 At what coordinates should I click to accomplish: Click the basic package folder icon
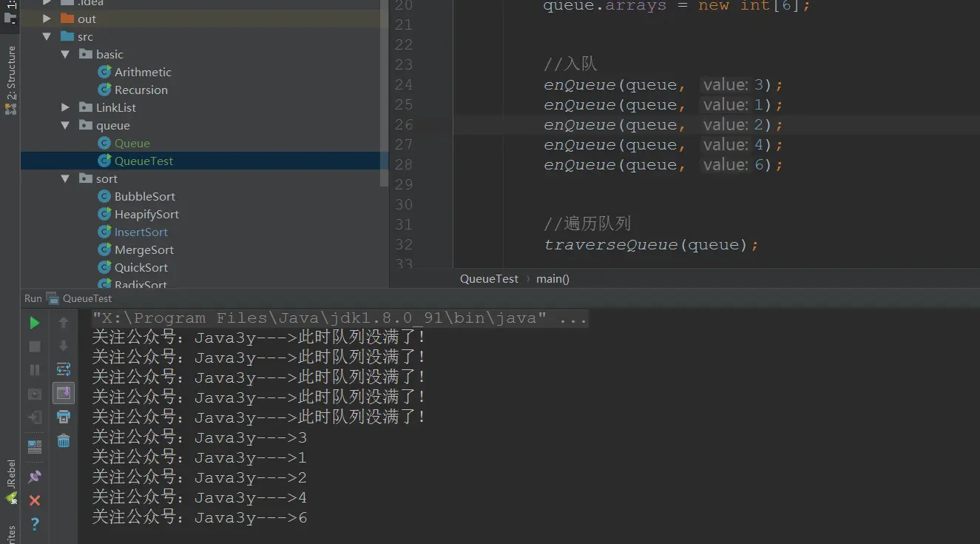86,54
